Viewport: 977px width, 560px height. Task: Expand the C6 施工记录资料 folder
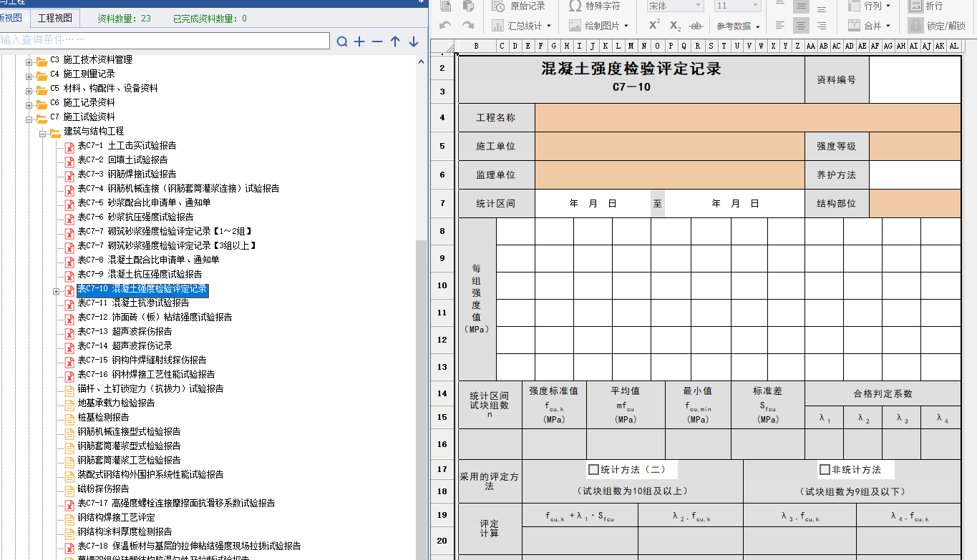[29, 104]
